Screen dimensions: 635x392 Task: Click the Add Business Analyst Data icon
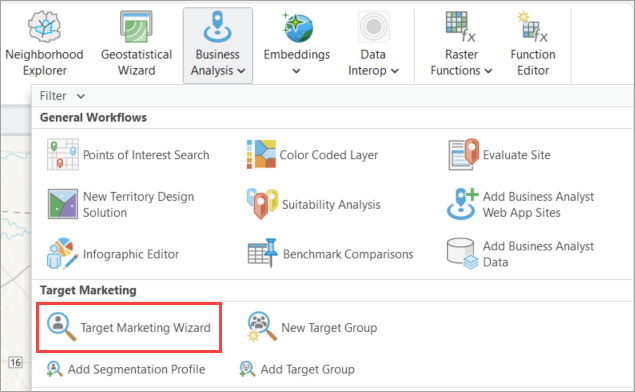pos(462,254)
